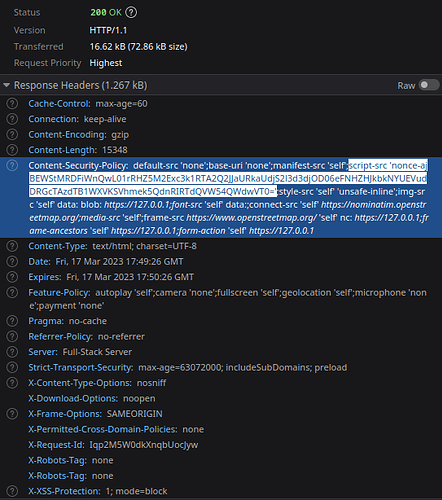The image size is (442, 500).
Task: Open help icon for X-Frame-Options header
Action: (x=12, y=414)
